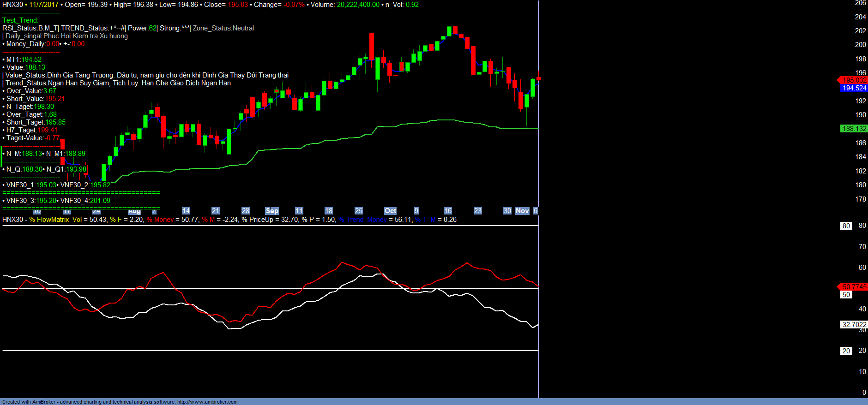
Task: Click the Oct month label on date axis
Action: pyautogui.click(x=390, y=211)
